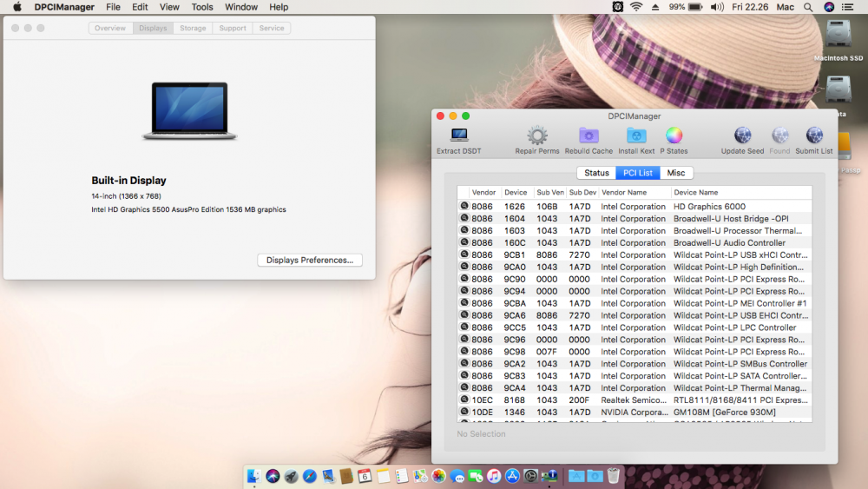Click the battery status in menu bar
Image resolution: width=868 pixels, height=489 pixels.
point(686,7)
